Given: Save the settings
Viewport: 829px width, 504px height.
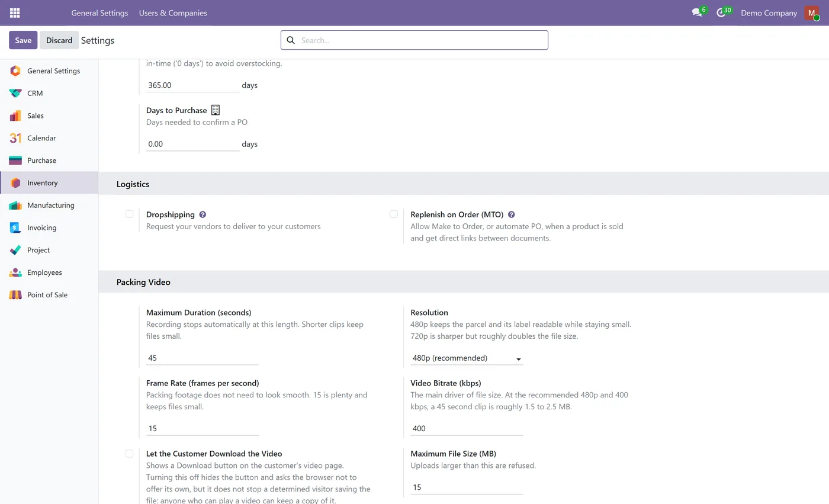Looking at the screenshot, I should tap(23, 40).
